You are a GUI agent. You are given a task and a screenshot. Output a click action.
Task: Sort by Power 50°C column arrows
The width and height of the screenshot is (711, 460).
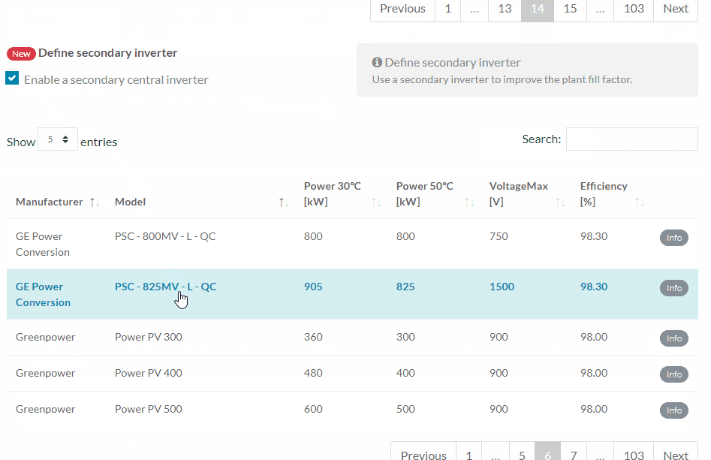tap(469, 202)
